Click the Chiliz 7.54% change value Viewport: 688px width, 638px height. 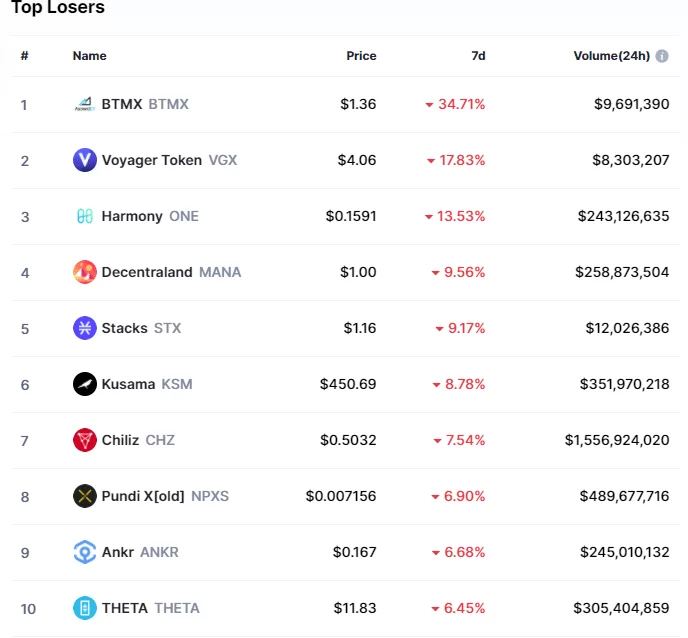465,440
